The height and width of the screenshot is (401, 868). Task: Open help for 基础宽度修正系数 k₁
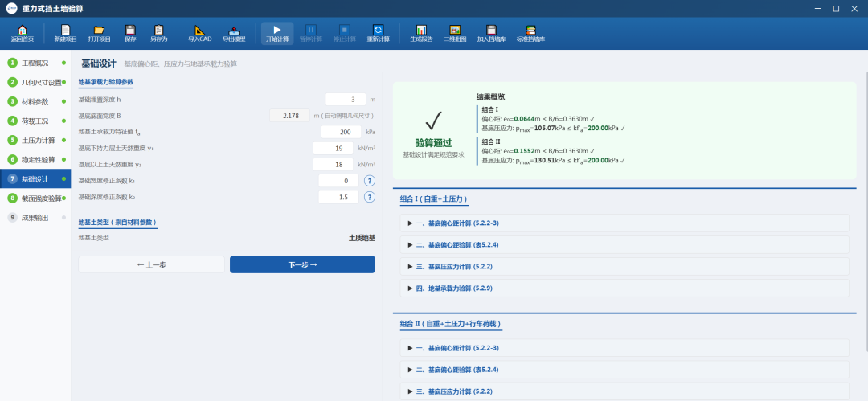click(x=370, y=181)
